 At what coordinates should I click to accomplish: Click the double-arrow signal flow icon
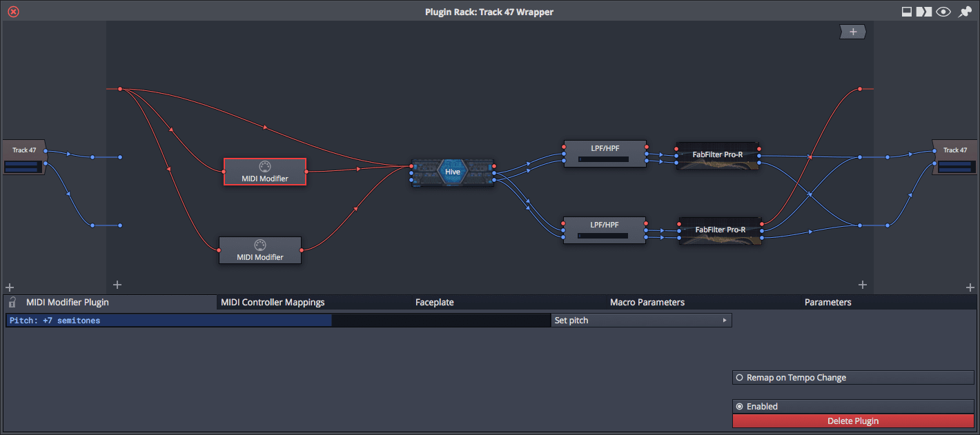click(924, 12)
